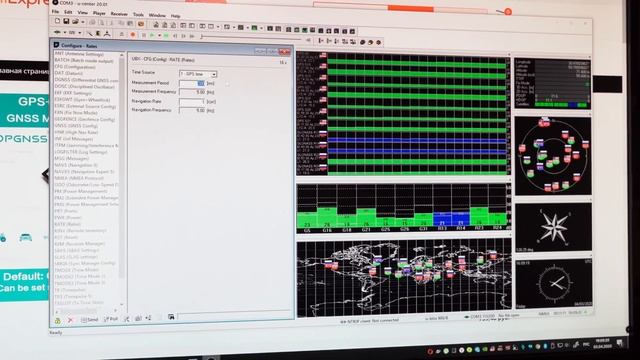Click the eject player icon
This screenshot has width=640, height=360.
[121, 35]
